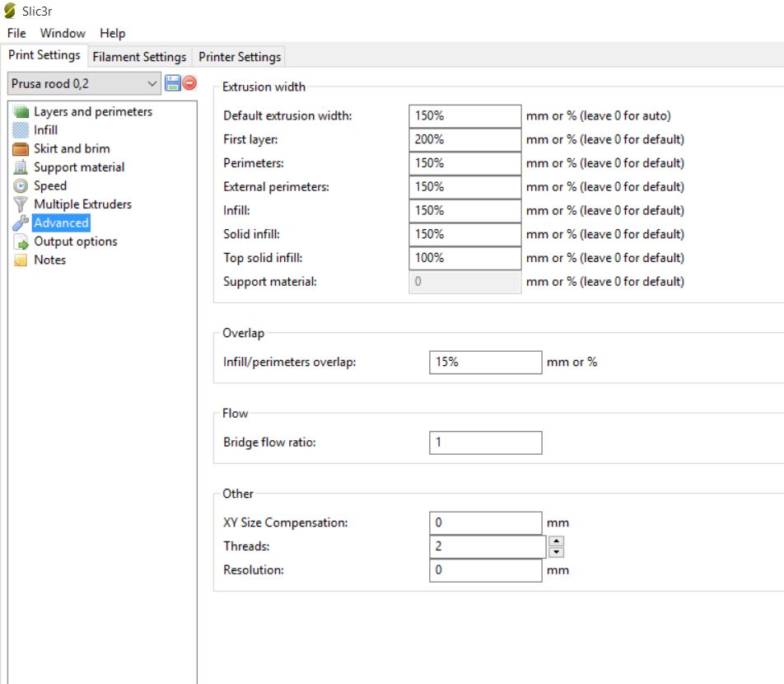Open the File menu
The height and width of the screenshot is (684, 784).
16,33
